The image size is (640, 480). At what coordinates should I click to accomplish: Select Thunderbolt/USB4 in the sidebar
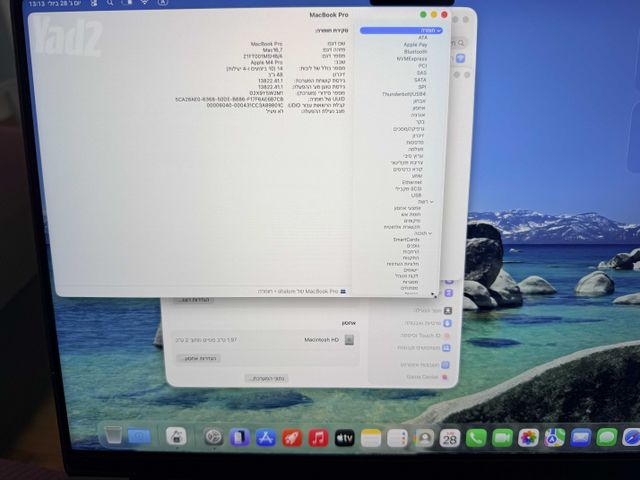click(404, 94)
